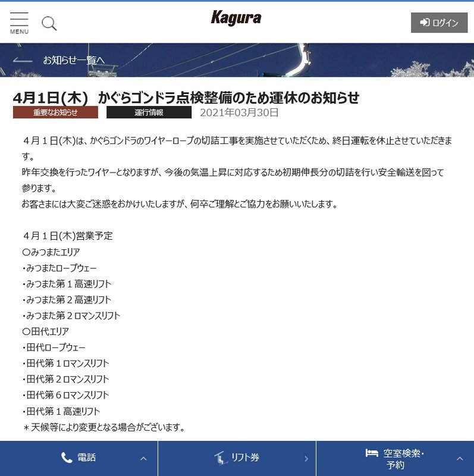Click the ＊天候等により変更 note
This screenshot has height=476, width=474.
(x=103, y=427)
